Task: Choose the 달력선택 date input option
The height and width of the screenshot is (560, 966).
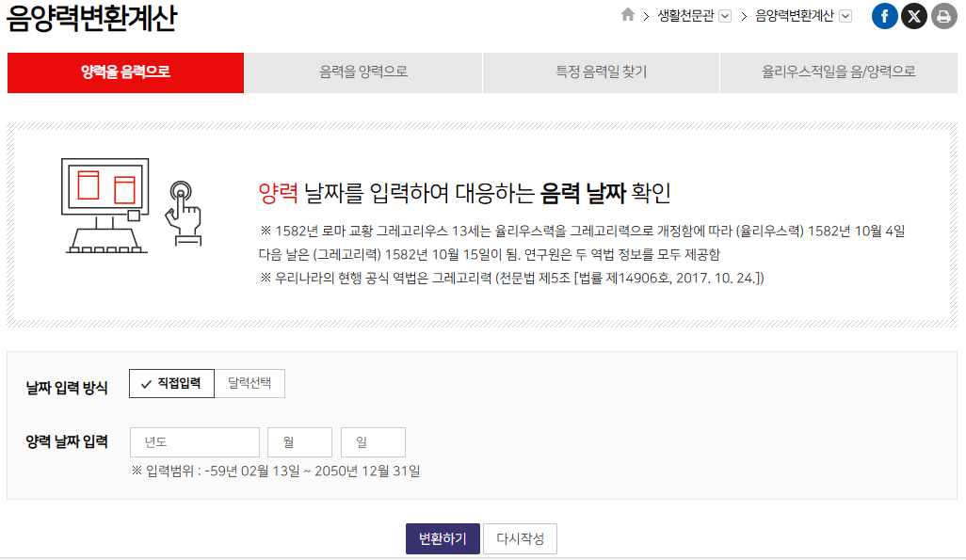Action: point(250,383)
